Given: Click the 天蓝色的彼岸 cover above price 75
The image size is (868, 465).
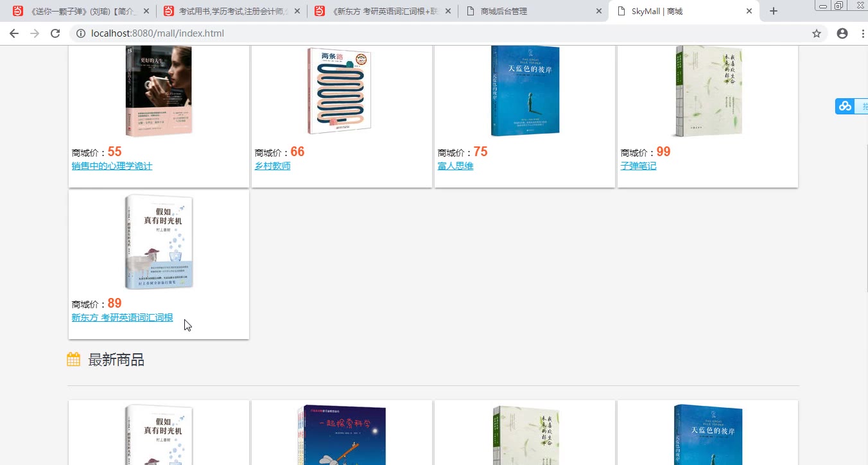Looking at the screenshot, I should pos(525,91).
